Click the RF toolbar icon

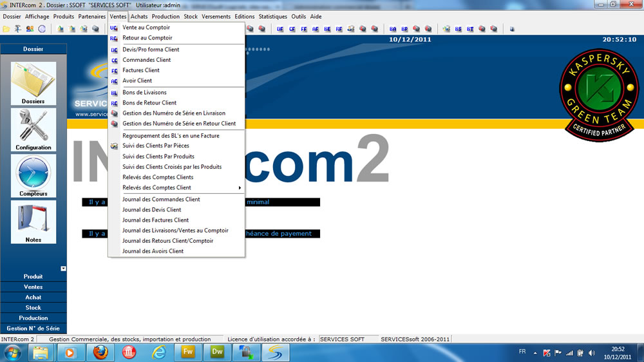(x=339, y=29)
